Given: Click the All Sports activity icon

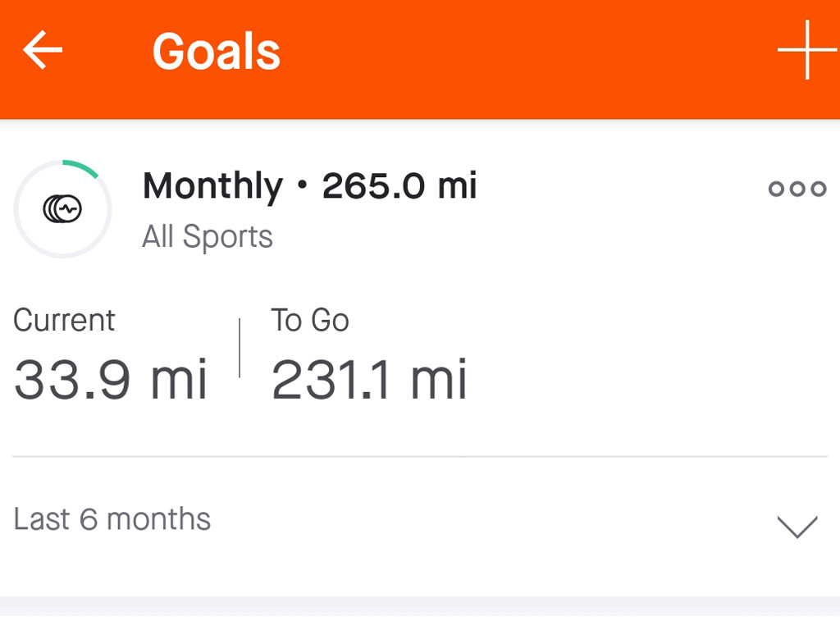Looking at the screenshot, I should (x=62, y=210).
